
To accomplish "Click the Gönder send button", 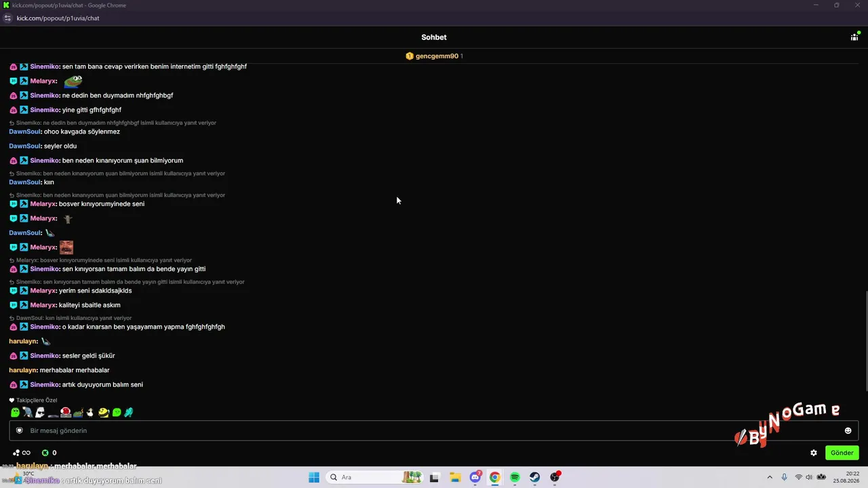I will pos(842,453).
